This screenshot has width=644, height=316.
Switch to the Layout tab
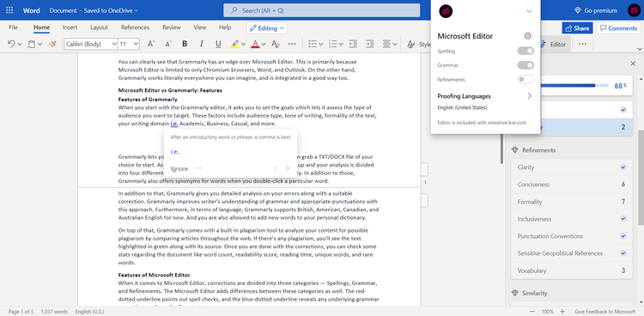(99, 27)
